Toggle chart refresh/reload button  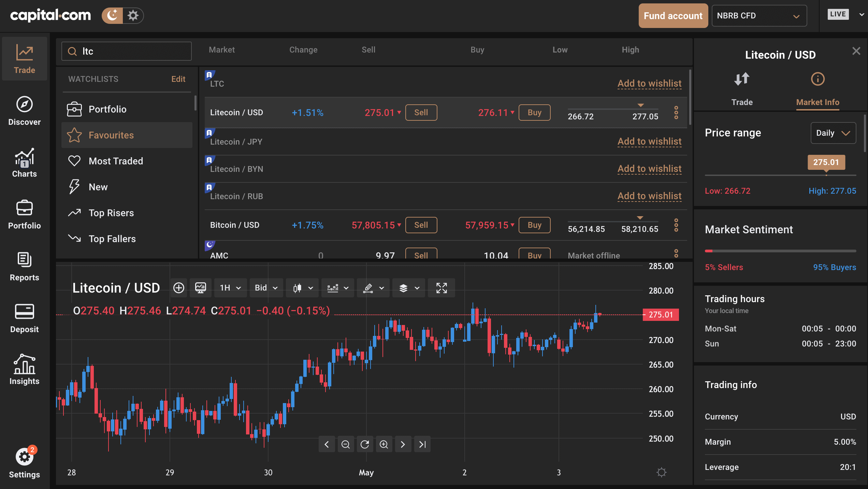pos(365,444)
